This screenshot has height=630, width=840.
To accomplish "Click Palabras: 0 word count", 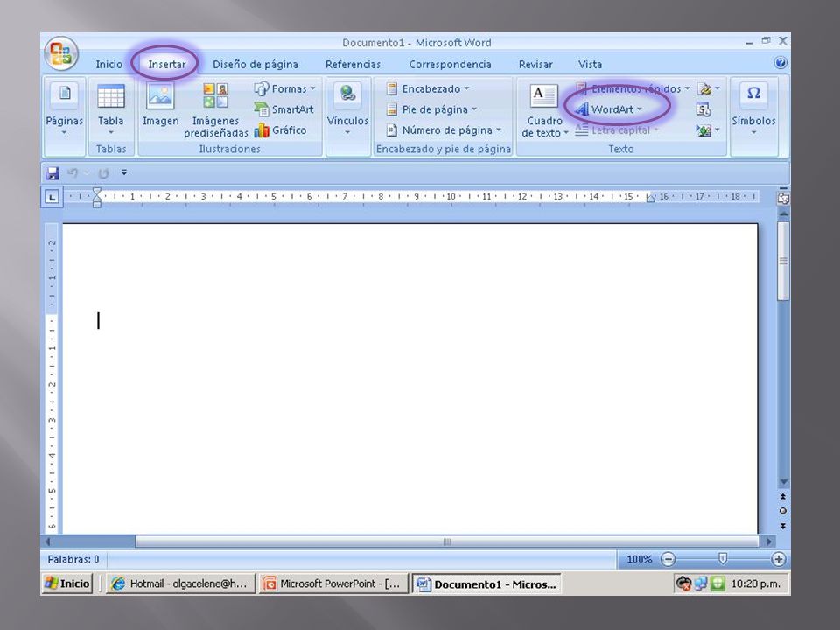I will 73,559.
